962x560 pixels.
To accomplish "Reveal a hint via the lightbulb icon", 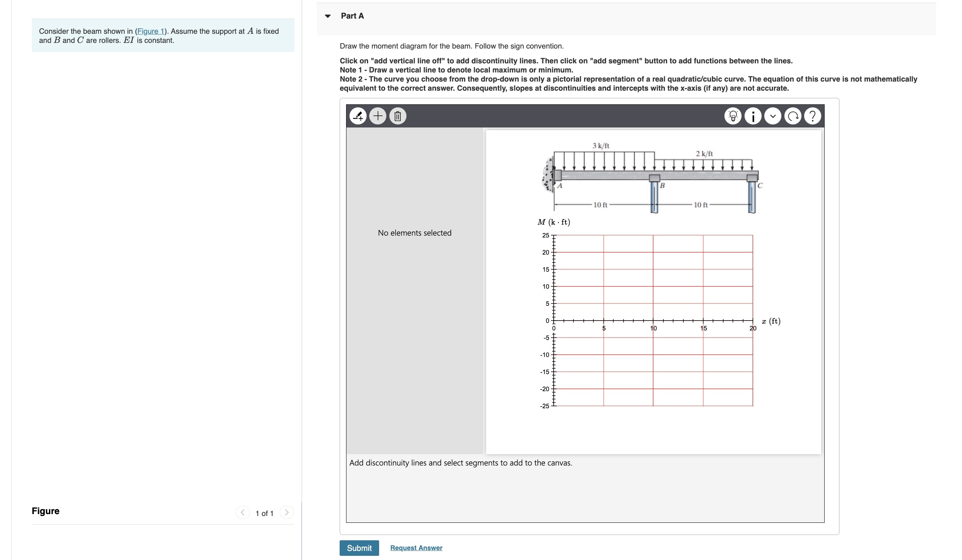I will 733,116.
